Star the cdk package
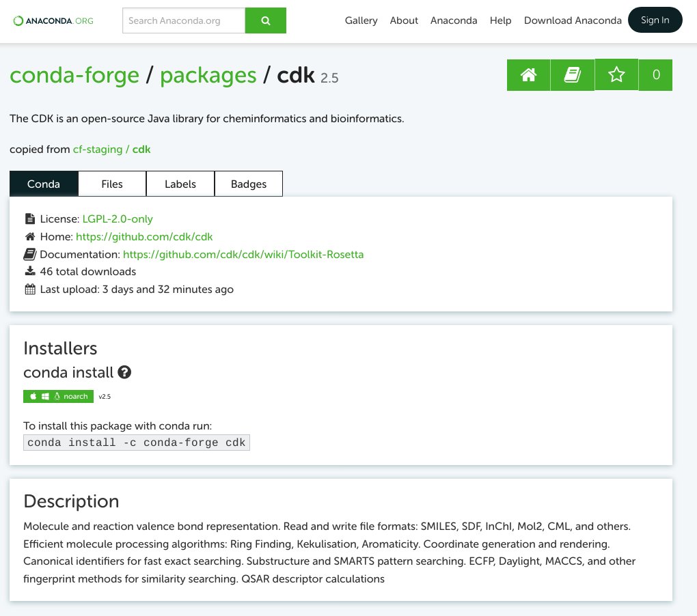 [616, 74]
